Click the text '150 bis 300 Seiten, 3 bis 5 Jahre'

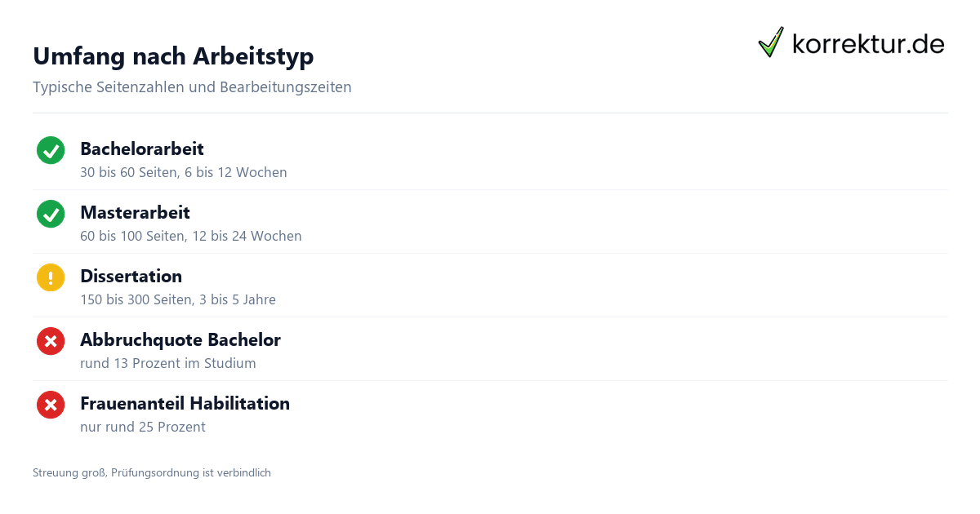click(178, 299)
